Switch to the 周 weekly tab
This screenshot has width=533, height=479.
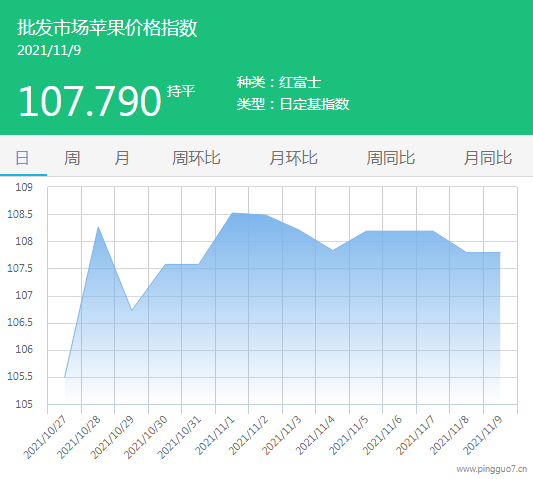[72, 158]
